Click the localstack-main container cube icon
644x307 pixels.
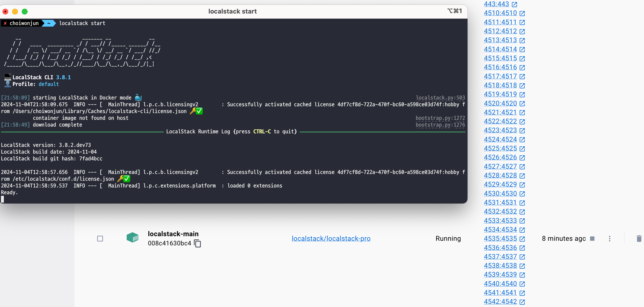tap(132, 237)
